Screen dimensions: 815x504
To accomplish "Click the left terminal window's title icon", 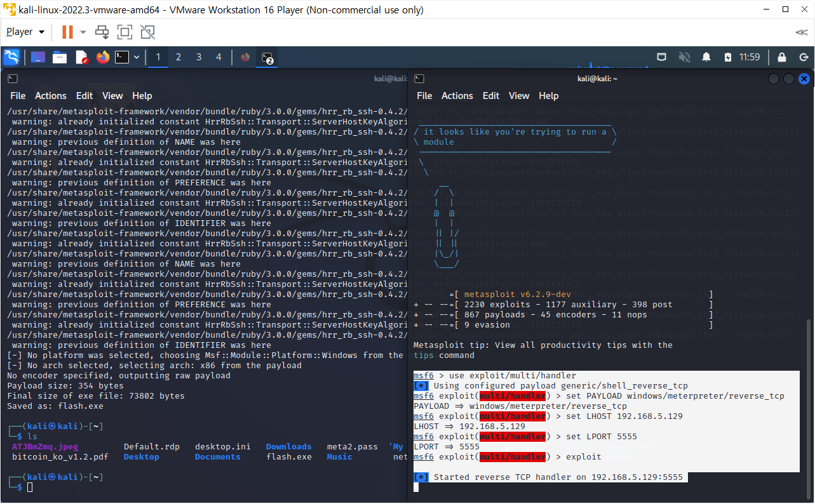I will (x=13, y=79).
